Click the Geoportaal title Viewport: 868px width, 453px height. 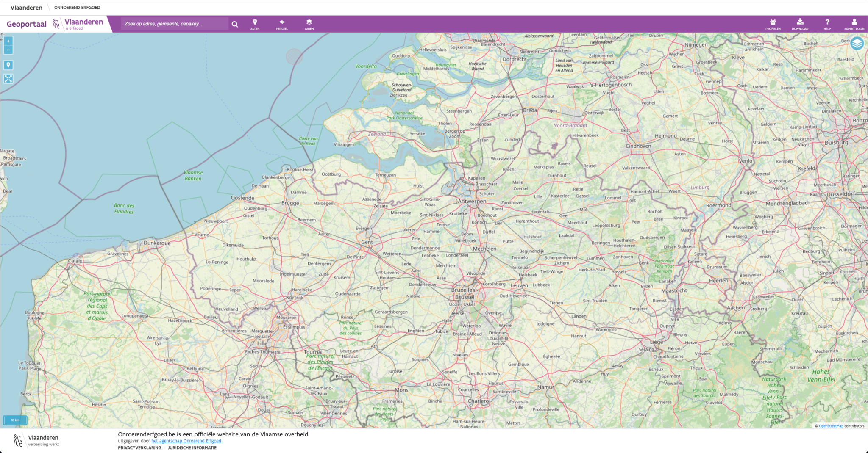point(26,24)
